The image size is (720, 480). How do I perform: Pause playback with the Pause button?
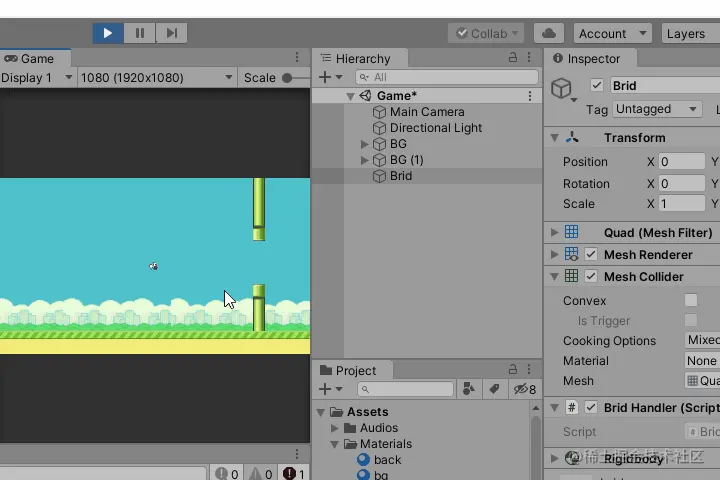click(140, 33)
